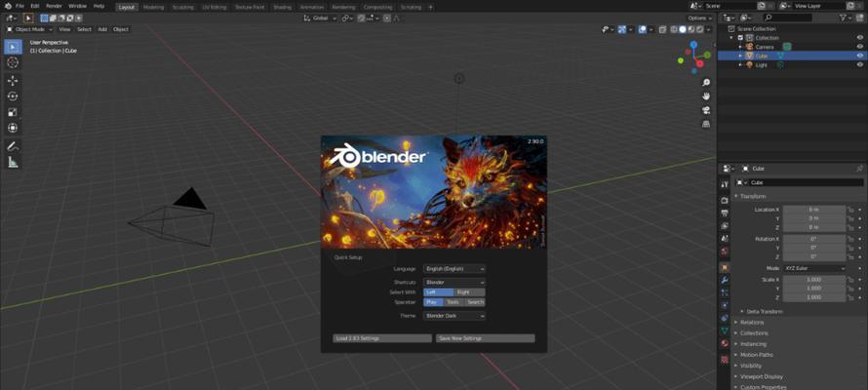This screenshot has width=868, height=390.
Task: Open the Active Tool properties tab
Action: (725, 184)
